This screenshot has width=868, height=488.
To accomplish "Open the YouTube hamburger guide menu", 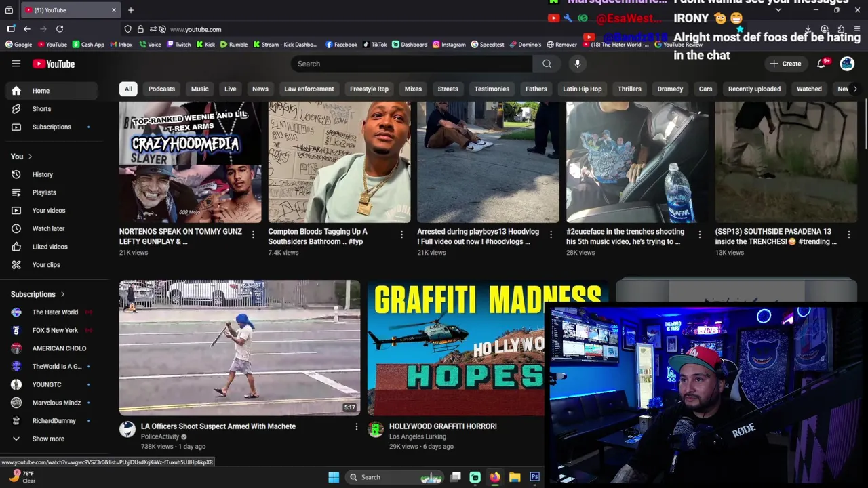I will click(16, 64).
